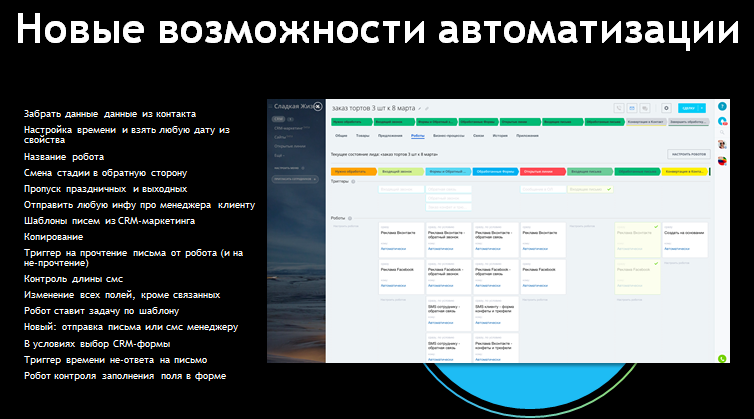
Task: Click slide text Робот ставит задачу по шаблону
Action: pyautogui.click(x=101, y=311)
